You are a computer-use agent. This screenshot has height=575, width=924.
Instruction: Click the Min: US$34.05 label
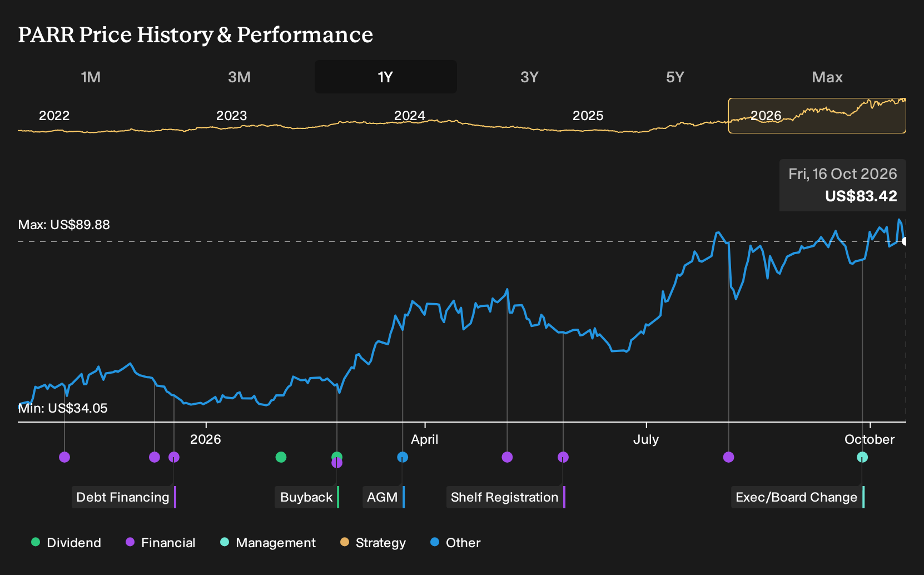63,408
